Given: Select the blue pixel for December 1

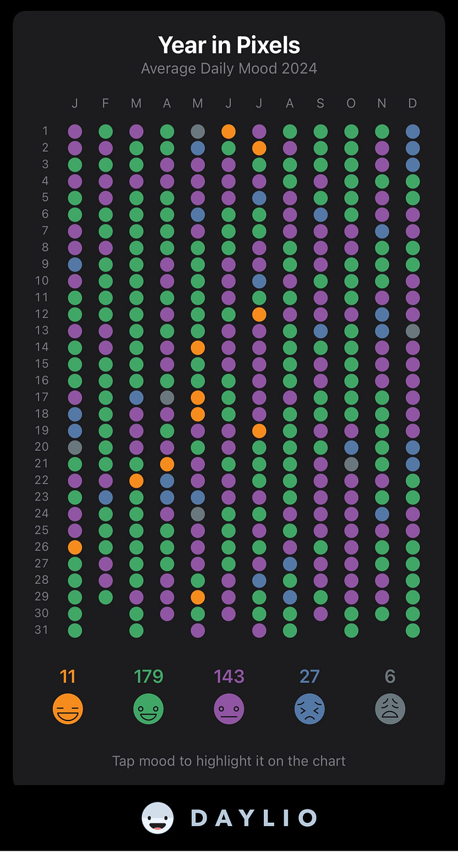Looking at the screenshot, I should pyautogui.click(x=413, y=132).
